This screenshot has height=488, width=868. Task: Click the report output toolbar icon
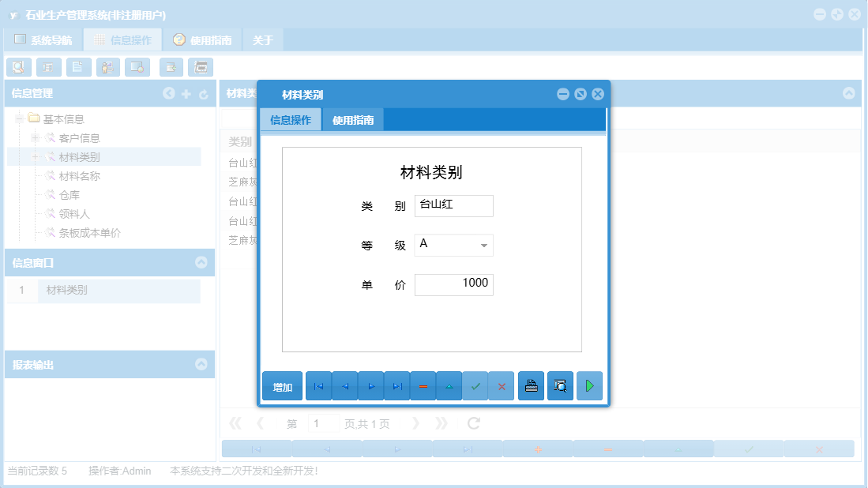pos(201,67)
